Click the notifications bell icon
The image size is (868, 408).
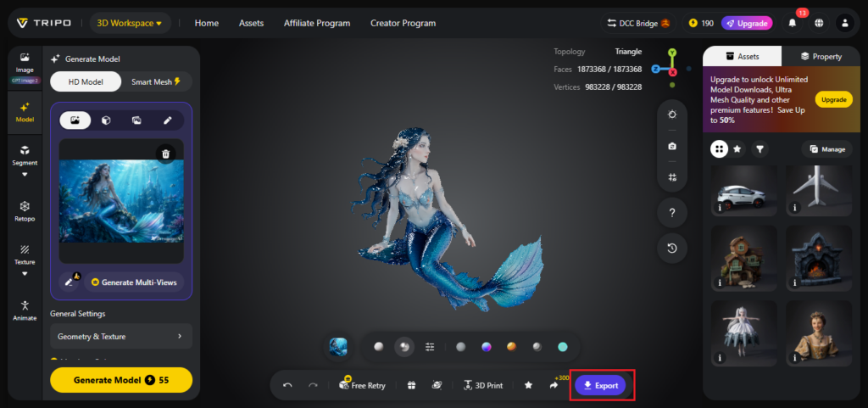click(x=793, y=23)
